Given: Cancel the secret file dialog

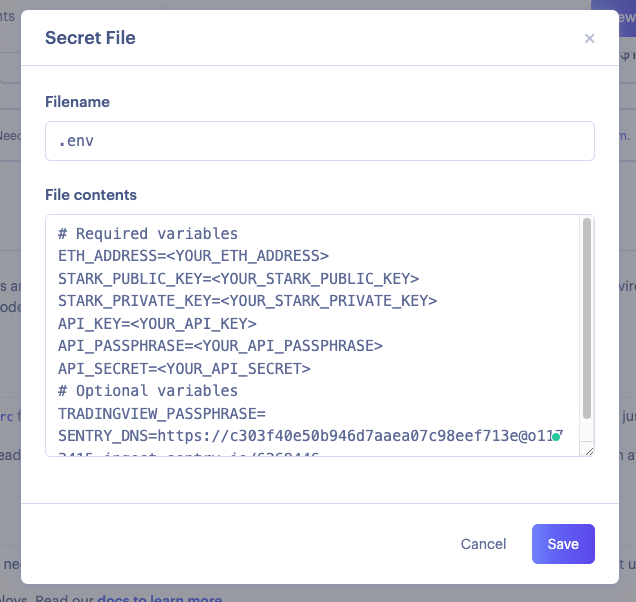Looking at the screenshot, I should pos(483,544).
